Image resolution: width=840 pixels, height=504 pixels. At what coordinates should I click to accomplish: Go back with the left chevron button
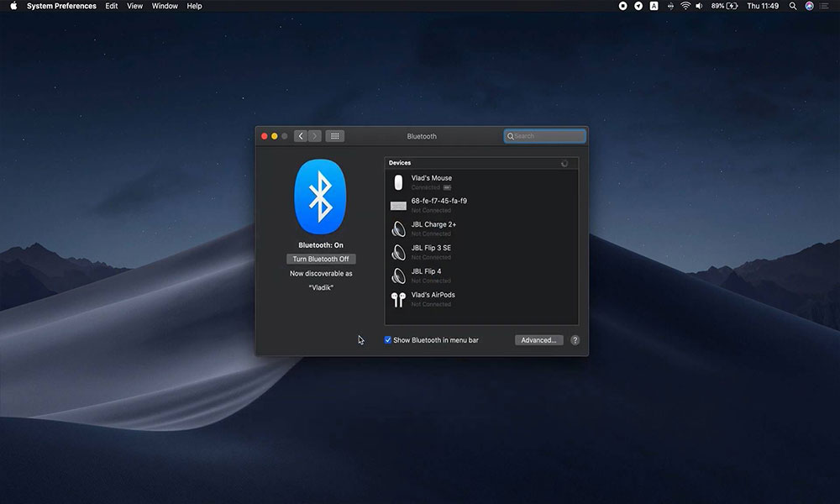click(x=301, y=136)
